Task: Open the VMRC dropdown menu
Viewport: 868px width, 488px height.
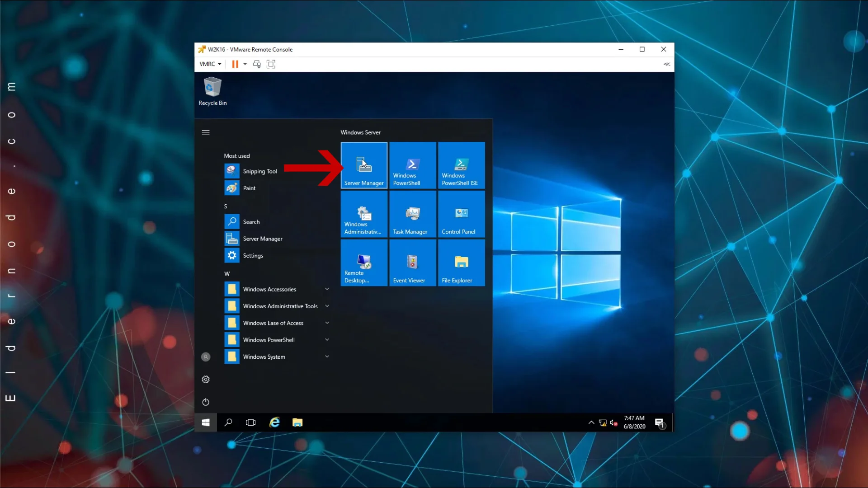Action: click(210, 64)
